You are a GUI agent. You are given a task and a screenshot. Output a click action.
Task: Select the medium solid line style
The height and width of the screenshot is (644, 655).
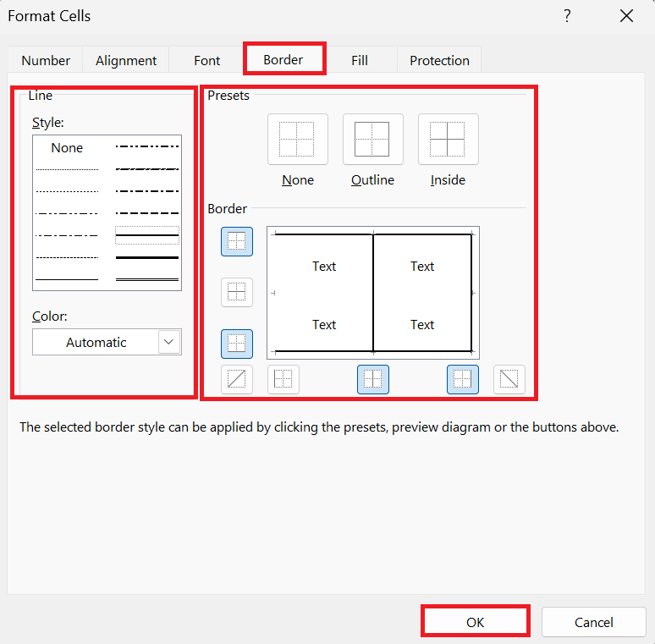tap(147, 235)
